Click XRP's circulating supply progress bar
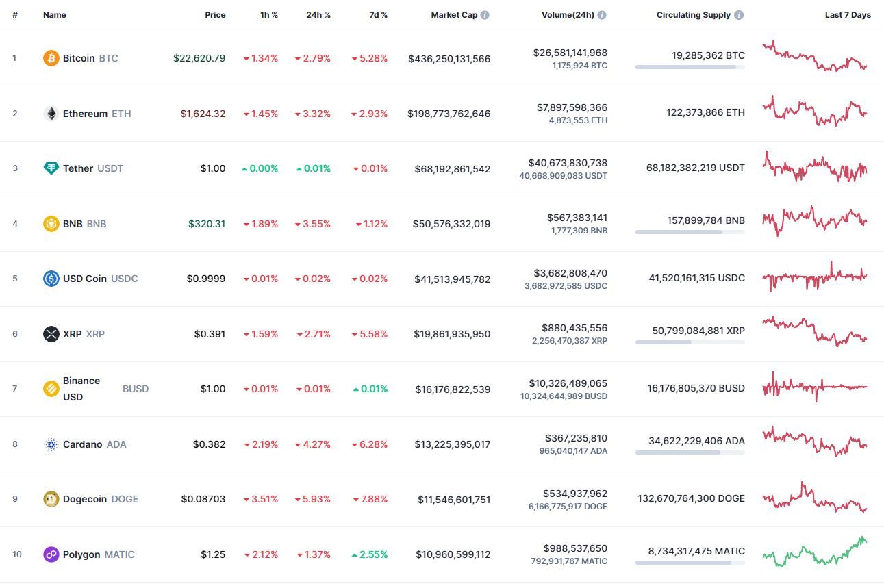 [x=690, y=342]
